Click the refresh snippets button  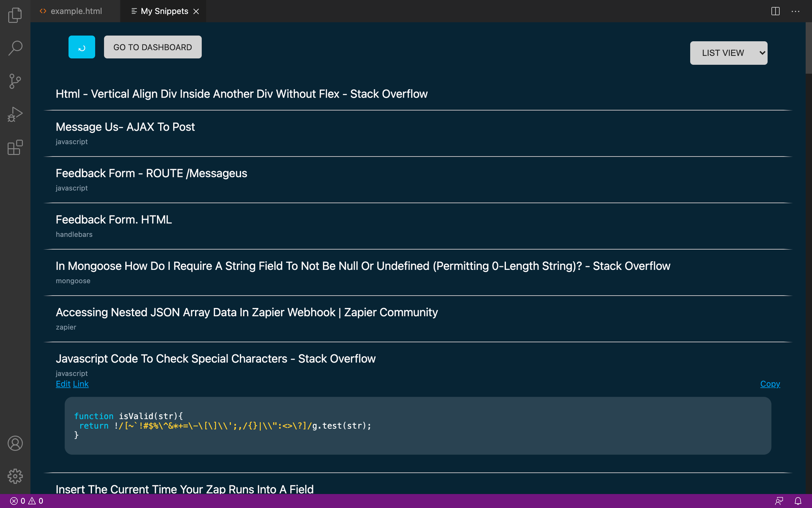tap(82, 47)
